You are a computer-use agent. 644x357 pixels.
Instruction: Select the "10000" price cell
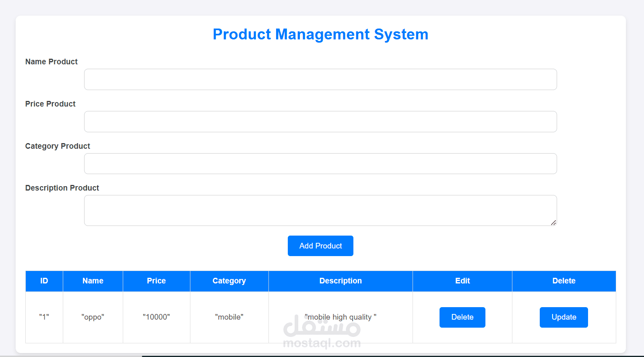tap(157, 317)
